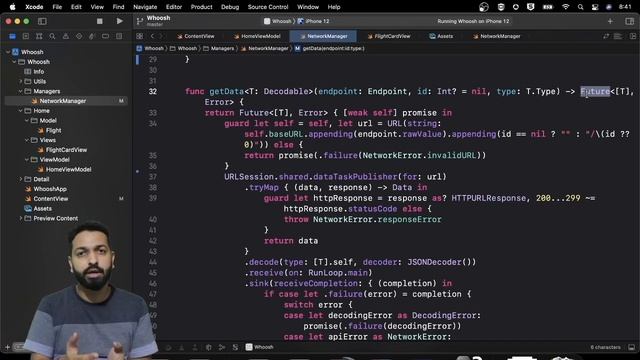640x360 pixels.
Task: Collapse the Views folder
Action: pyautogui.click(x=27, y=140)
